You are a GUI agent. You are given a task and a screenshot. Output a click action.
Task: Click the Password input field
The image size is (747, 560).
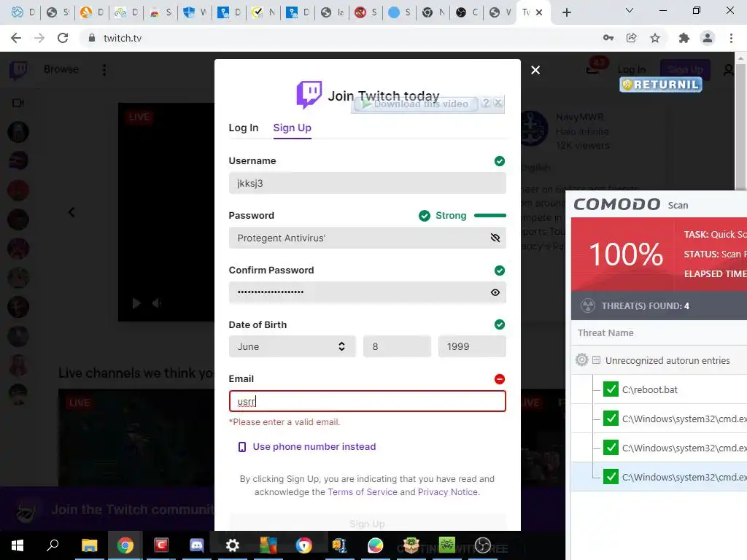click(360, 238)
